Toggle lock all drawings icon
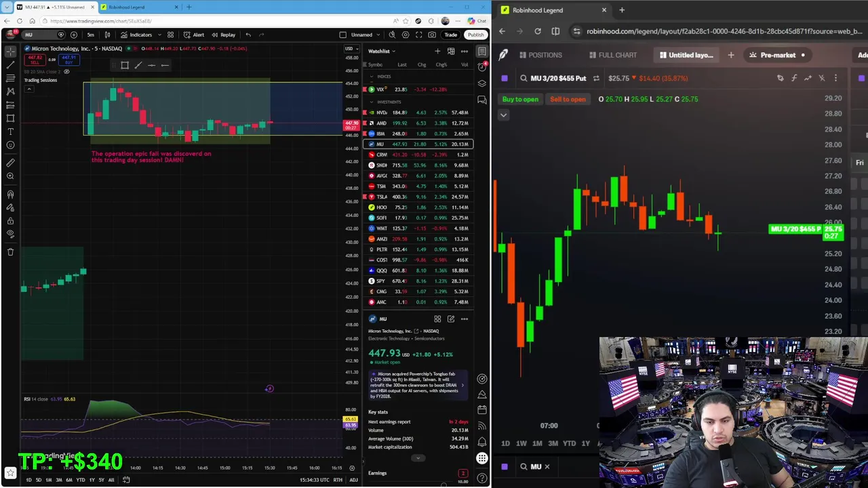Image resolution: width=868 pixels, height=488 pixels. 10,221
